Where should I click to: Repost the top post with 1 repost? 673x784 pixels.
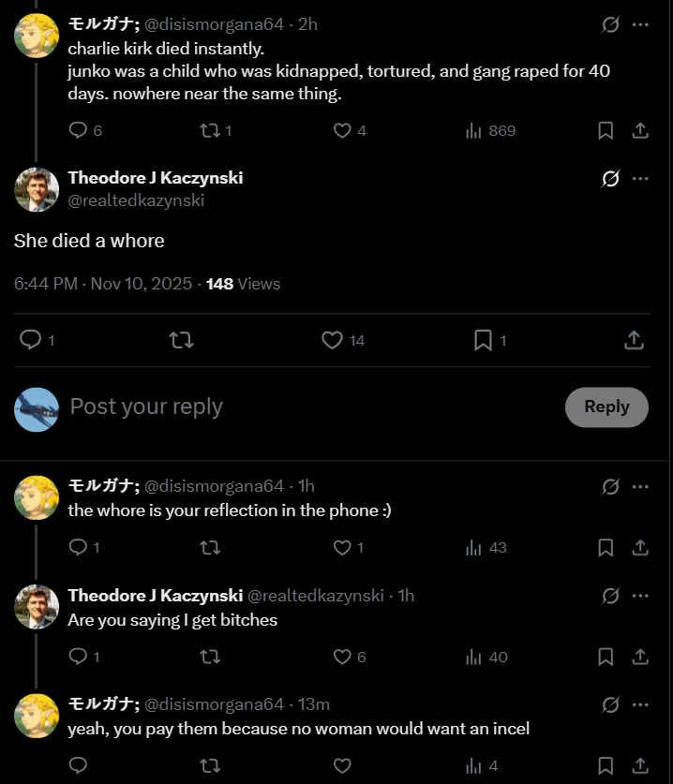click(210, 131)
